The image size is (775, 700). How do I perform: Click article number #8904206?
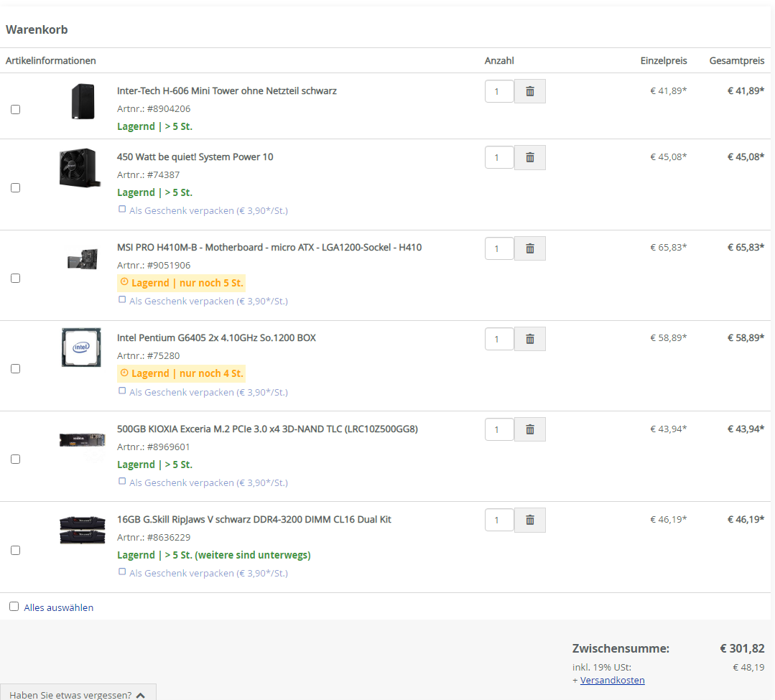169,108
